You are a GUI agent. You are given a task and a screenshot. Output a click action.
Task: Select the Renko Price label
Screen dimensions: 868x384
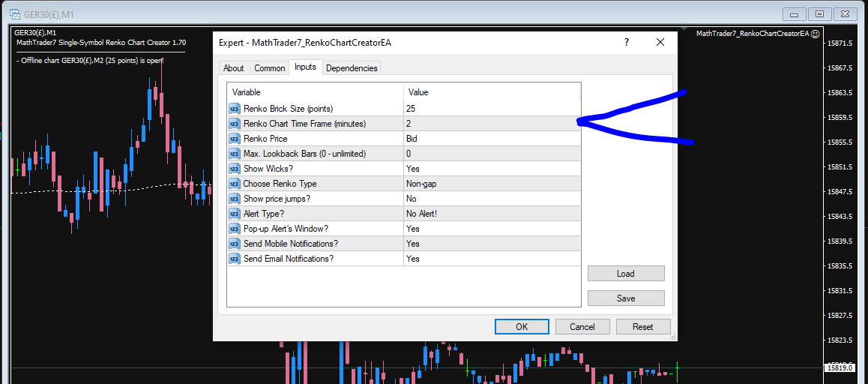[265, 139]
